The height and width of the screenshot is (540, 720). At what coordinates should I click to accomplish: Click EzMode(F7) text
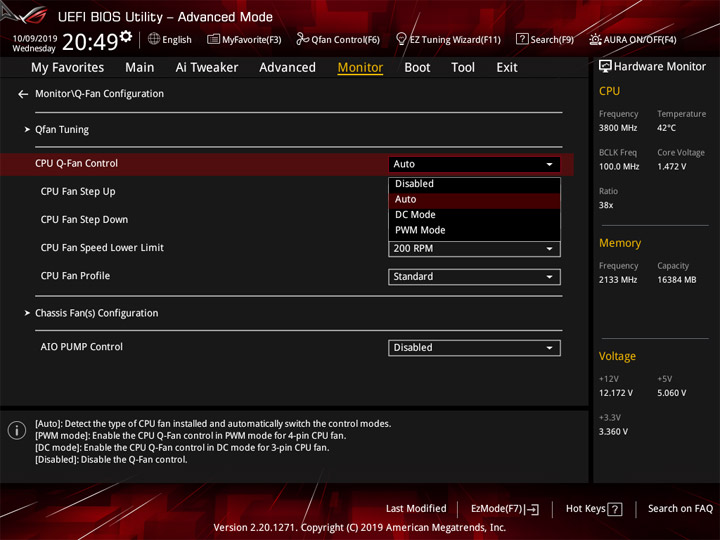(x=497, y=509)
